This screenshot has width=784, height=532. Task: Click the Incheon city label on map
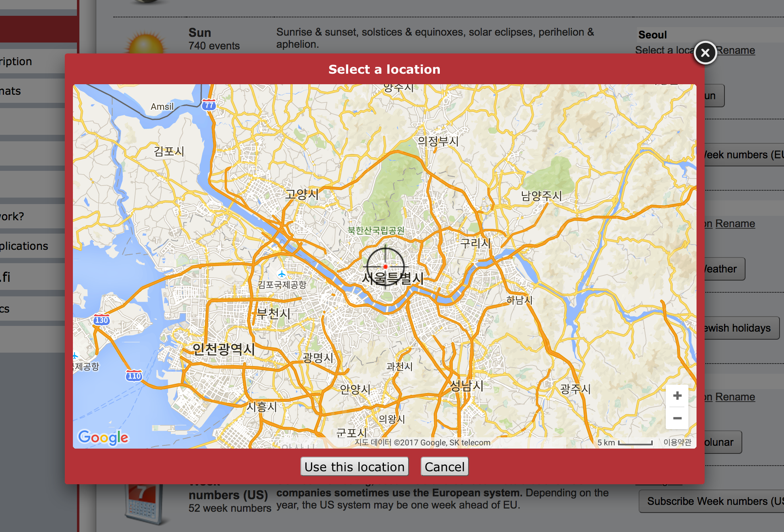tap(224, 349)
